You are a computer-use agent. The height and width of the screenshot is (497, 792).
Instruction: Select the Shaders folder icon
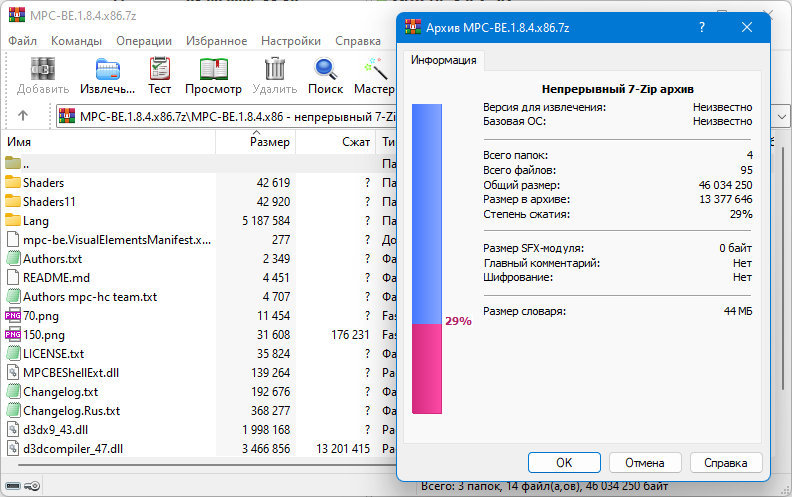[13, 182]
